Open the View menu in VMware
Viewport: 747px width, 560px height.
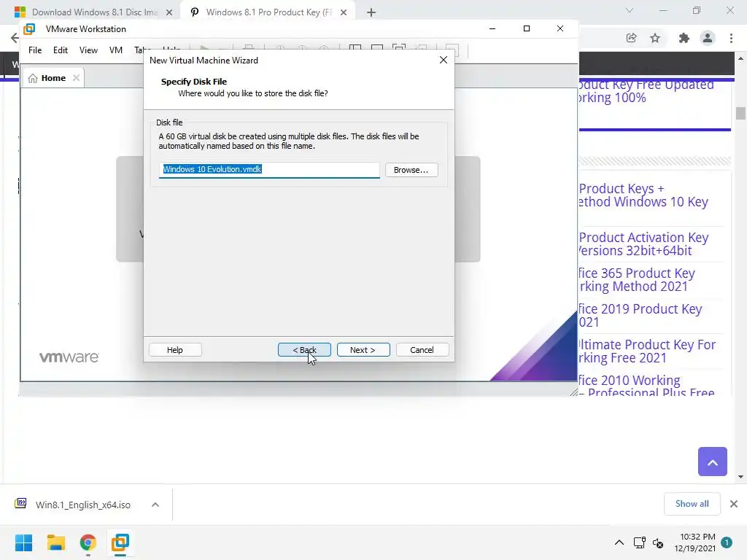click(88, 50)
